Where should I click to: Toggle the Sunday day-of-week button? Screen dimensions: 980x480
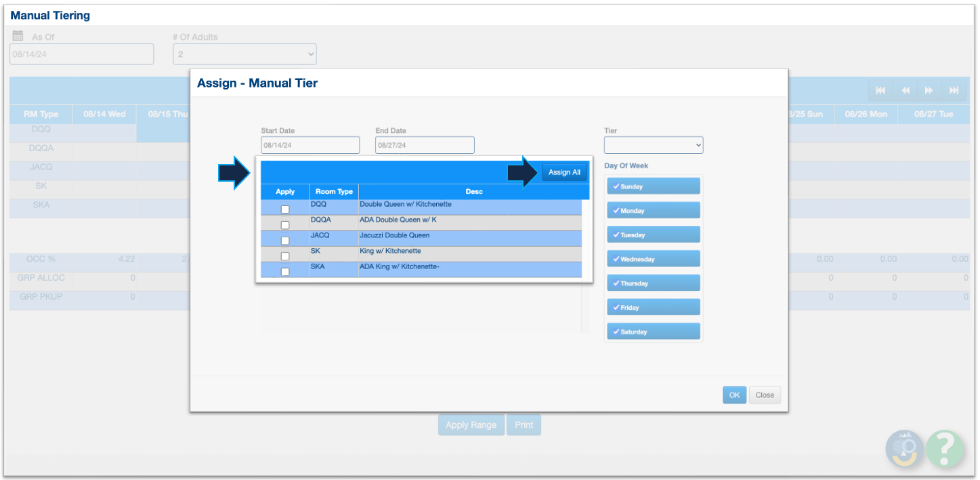[x=653, y=186]
